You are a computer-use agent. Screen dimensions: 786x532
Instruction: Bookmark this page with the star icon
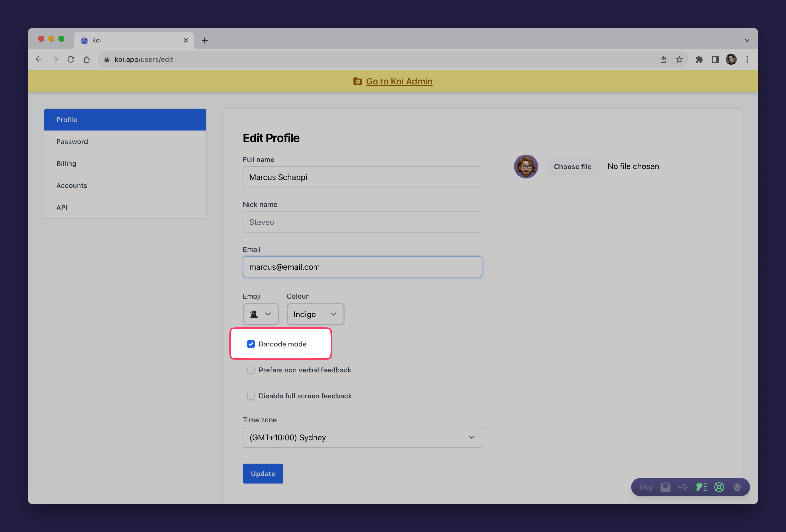click(679, 59)
